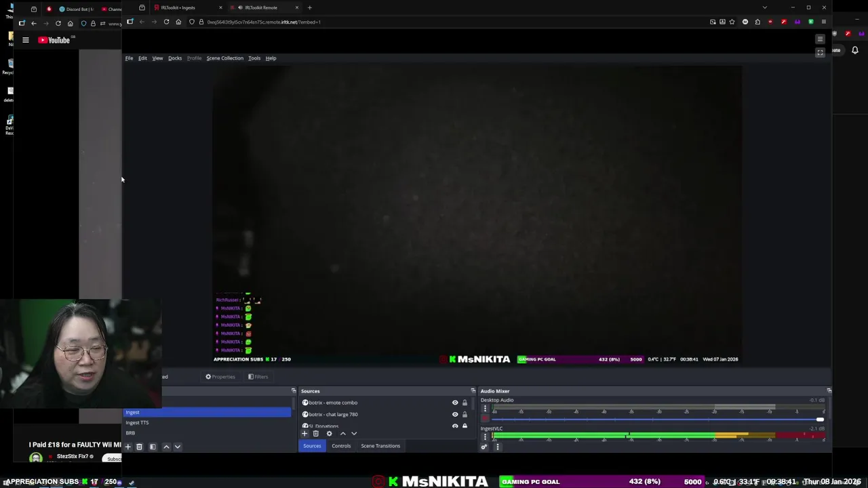Screen dimensions: 868x488
Task: Toggle fullscreen in IRLToolkit remote view
Action: [820, 52]
